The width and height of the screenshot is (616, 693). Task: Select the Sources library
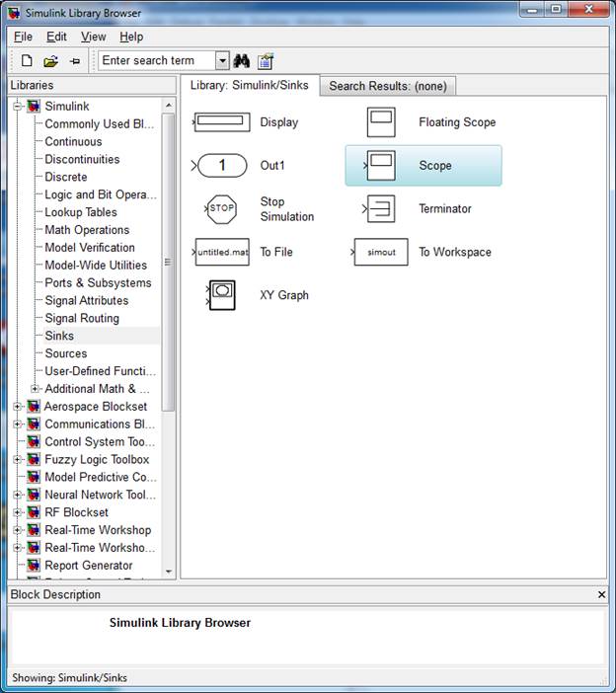pyautogui.click(x=66, y=353)
